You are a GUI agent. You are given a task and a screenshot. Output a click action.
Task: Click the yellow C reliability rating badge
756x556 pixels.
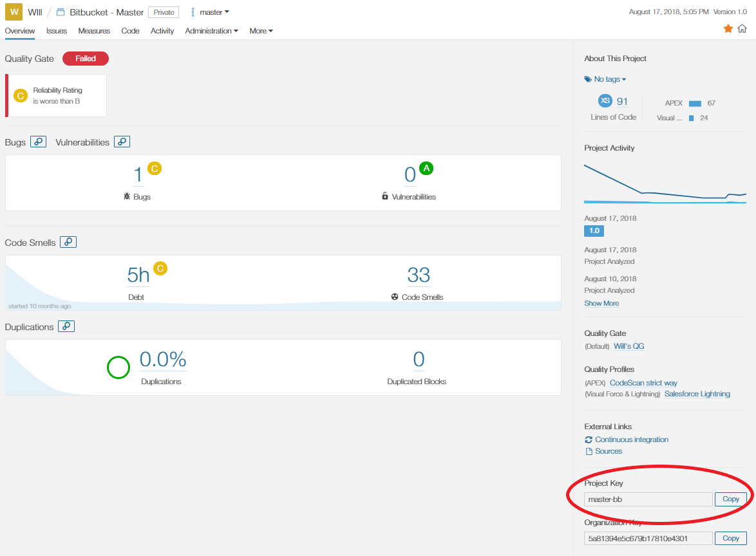pyautogui.click(x=154, y=169)
